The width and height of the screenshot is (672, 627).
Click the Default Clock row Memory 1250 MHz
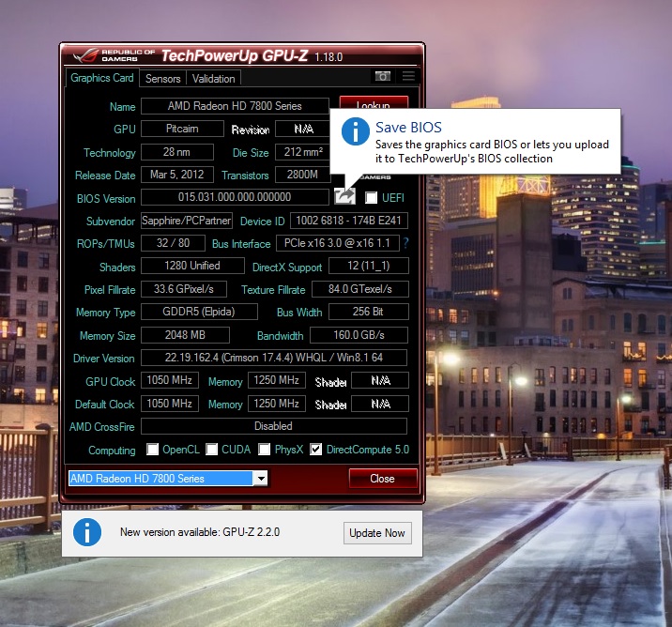click(x=277, y=404)
